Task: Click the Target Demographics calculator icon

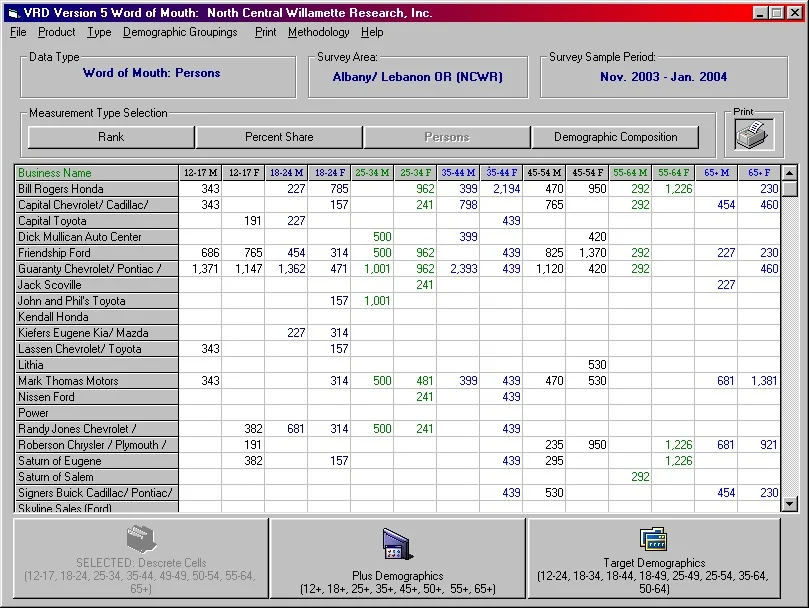Action: tap(653, 539)
